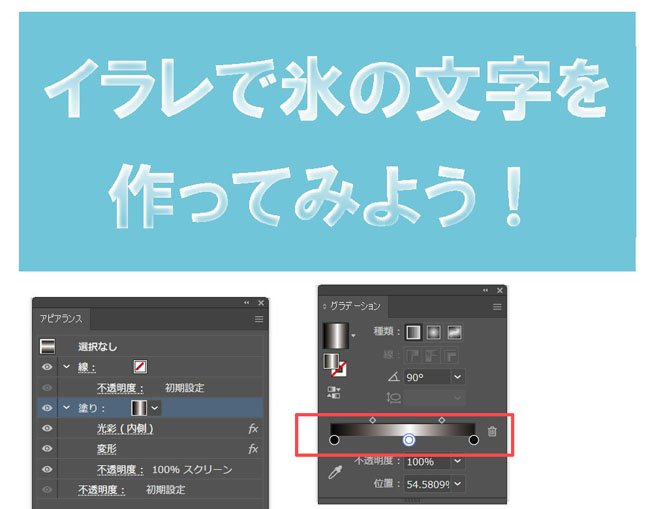Click the 選択なし text row
Screen dimensions: 650x509
point(97,347)
